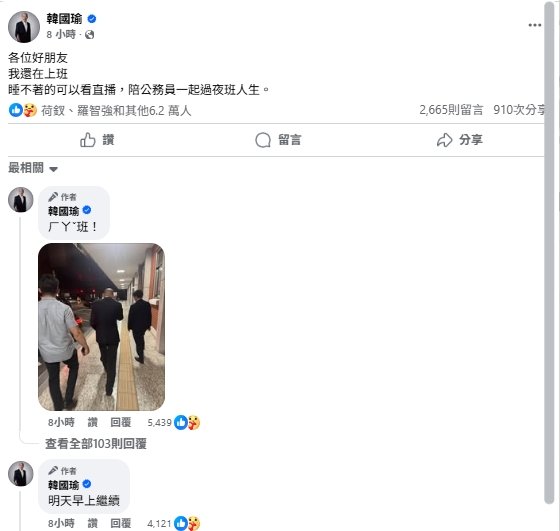Click the globe public-visibility icon by 8 小時

coord(90,35)
